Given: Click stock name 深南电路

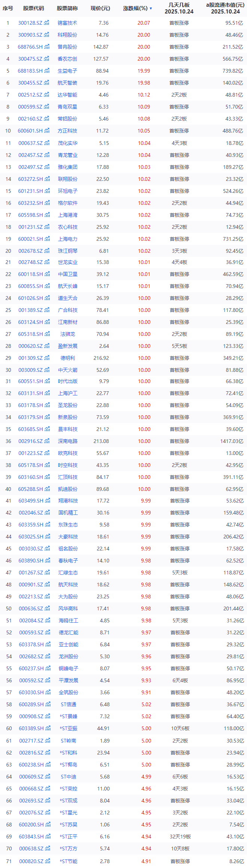Looking at the screenshot, I should (68, 441).
